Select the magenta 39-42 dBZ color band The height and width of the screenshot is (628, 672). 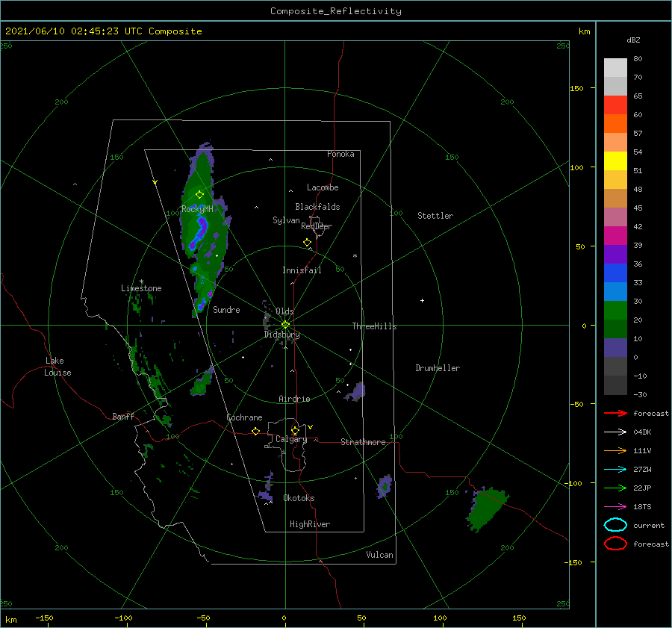pyautogui.click(x=615, y=236)
